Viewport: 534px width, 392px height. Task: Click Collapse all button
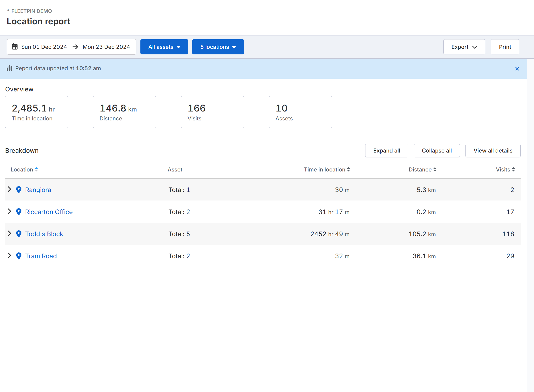point(437,151)
